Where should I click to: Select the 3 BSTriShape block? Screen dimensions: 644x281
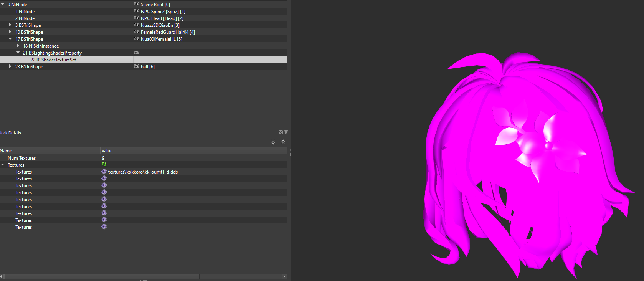coord(28,25)
